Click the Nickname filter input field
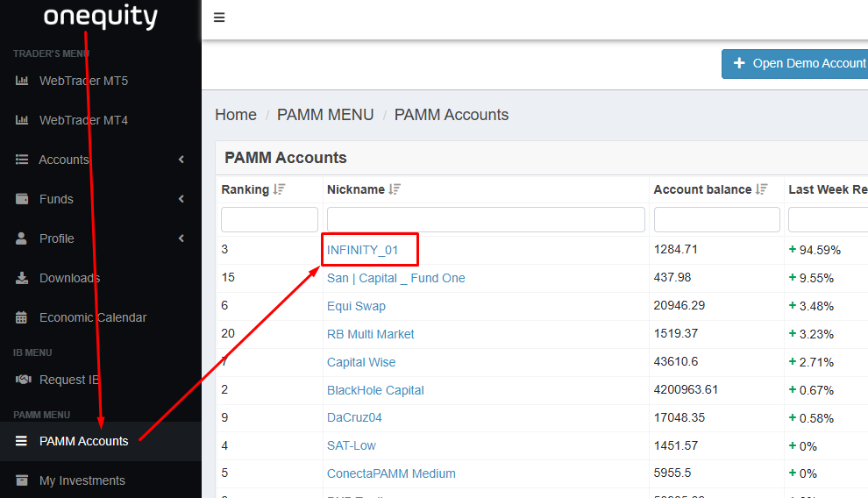868x498 pixels. [486, 219]
